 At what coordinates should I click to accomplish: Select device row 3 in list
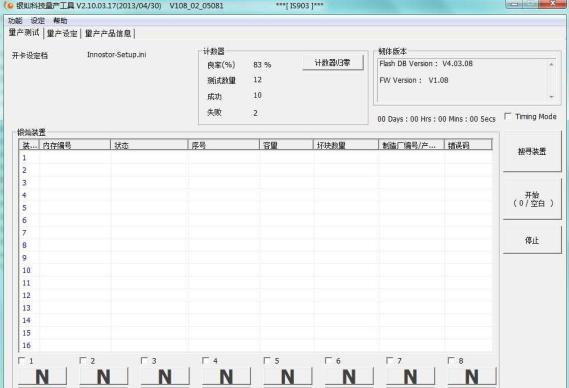pyautogui.click(x=255, y=183)
